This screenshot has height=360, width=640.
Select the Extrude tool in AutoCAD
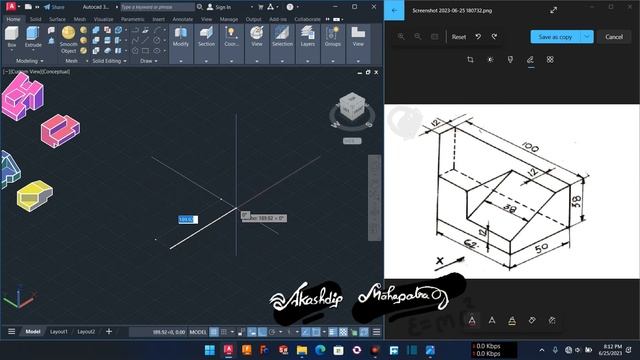[x=33, y=37]
